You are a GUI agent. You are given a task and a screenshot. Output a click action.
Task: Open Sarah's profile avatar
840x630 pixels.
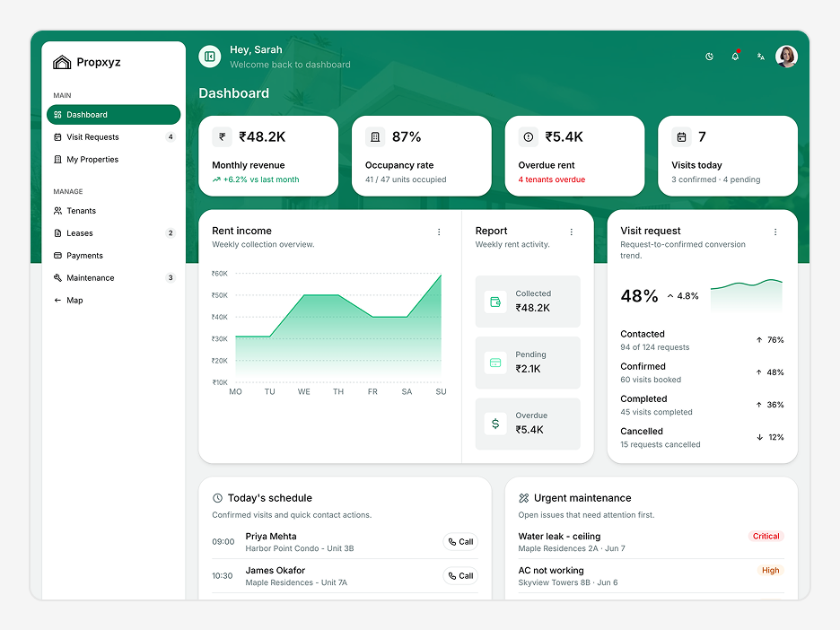coord(786,57)
